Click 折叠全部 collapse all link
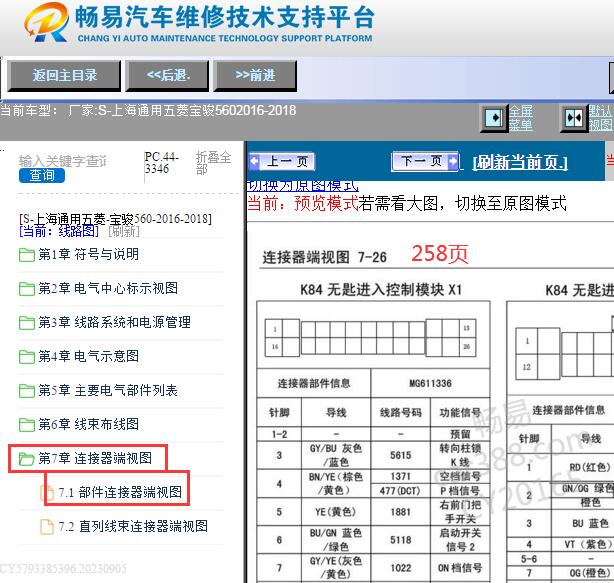This screenshot has width=614, height=583. [x=213, y=163]
